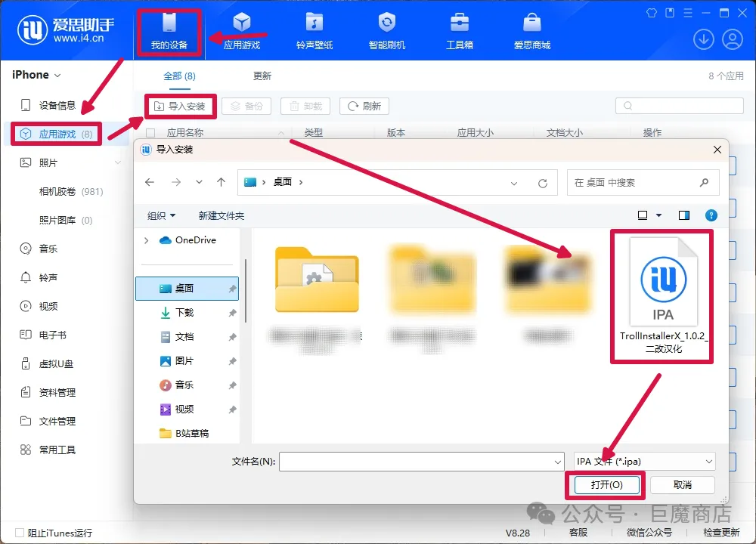The width and height of the screenshot is (756, 544).
Task: Open 文件管理 in the sidebar
Action: click(x=57, y=421)
